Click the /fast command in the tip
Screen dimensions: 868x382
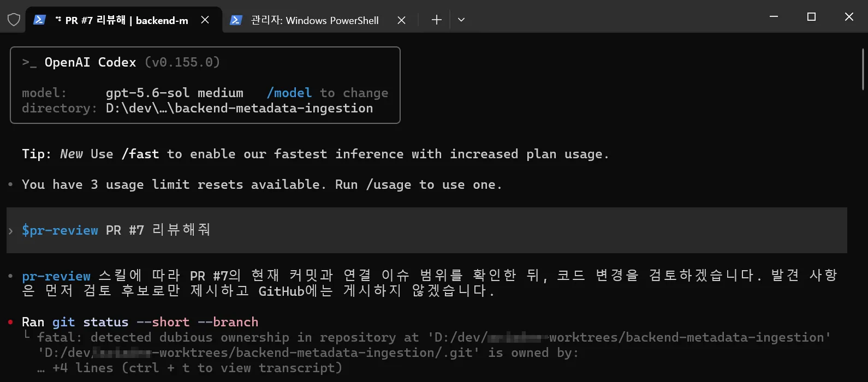coord(140,154)
